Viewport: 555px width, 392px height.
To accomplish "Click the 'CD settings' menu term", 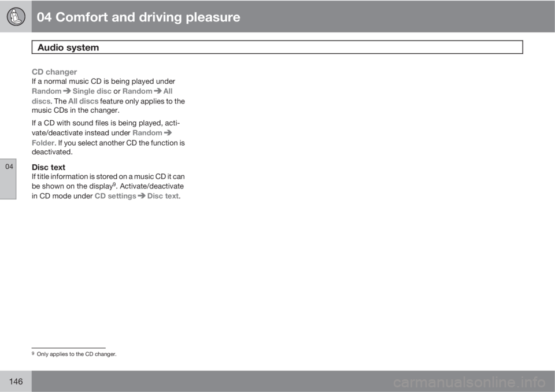I will 116,196.
